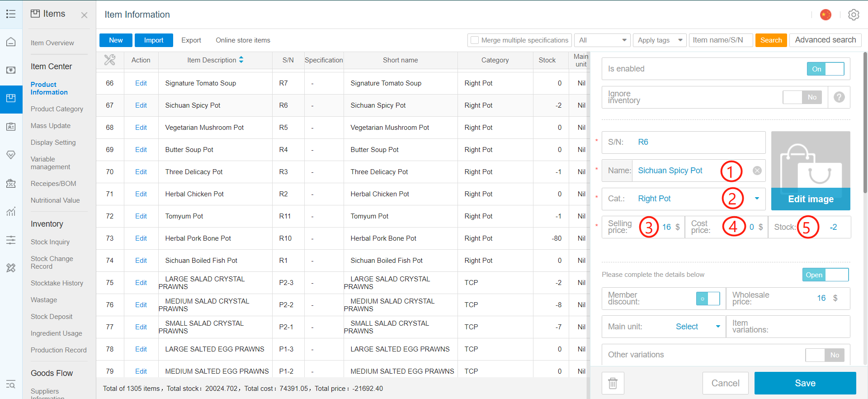Image resolution: width=868 pixels, height=399 pixels.
Task: Save the item changes
Action: (x=805, y=383)
